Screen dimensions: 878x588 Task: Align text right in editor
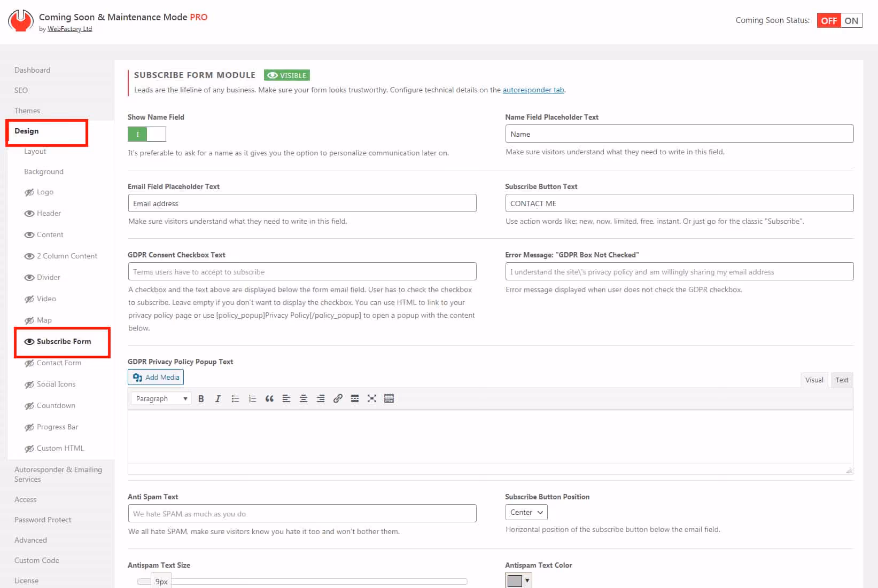pyautogui.click(x=321, y=398)
